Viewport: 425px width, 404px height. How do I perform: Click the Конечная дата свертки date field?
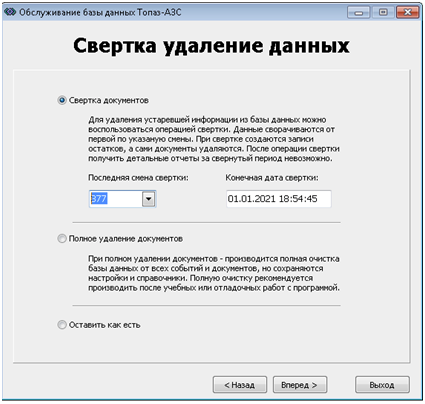[x=279, y=199]
